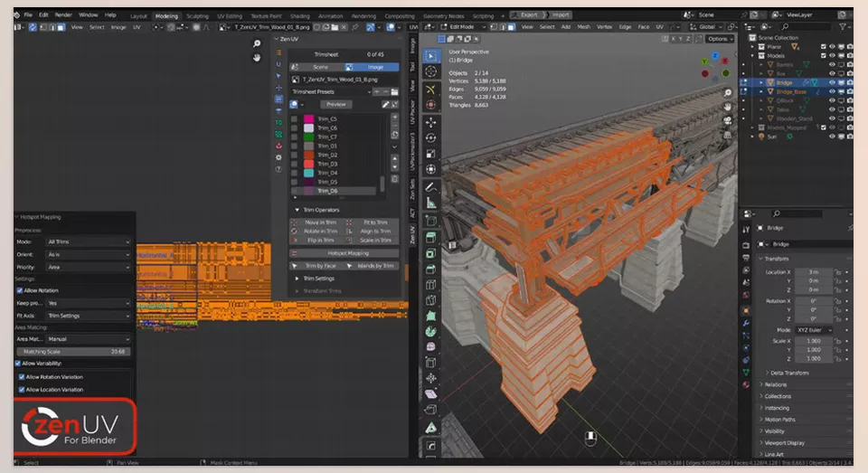Viewport: 868px width, 473px height.
Task: Open Zen UV help question mark icon
Action: tap(278, 169)
